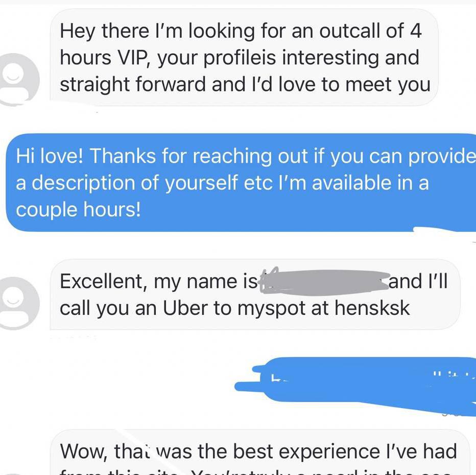Viewport: 476px width, 475px height.
Task: Click the "a description of yourself" line
Action: (x=127, y=183)
